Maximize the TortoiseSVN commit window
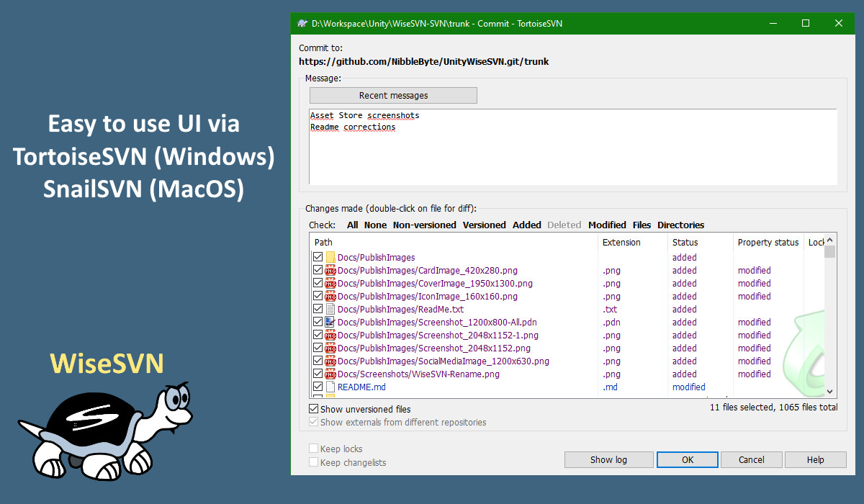 806,23
